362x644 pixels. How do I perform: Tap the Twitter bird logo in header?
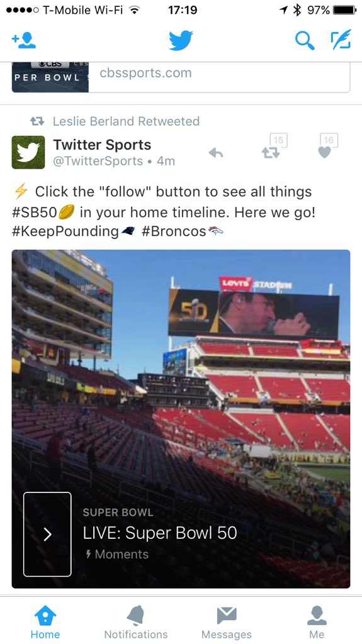(181, 40)
